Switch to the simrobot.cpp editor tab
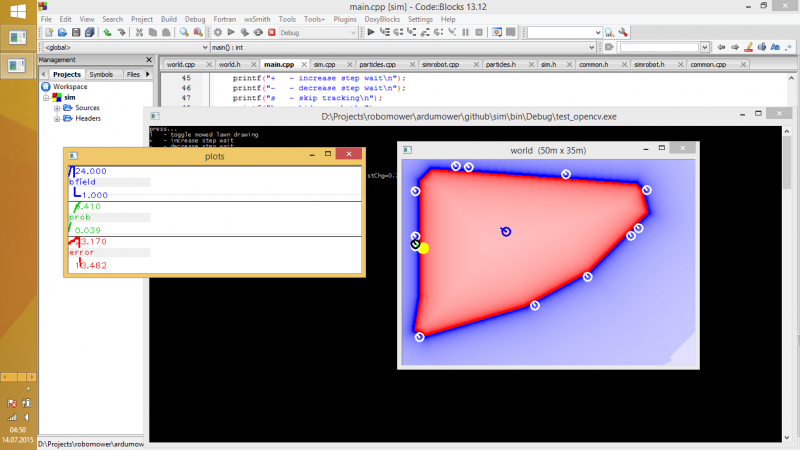The height and width of the screenshot is (450, 800). click(440, 65)
